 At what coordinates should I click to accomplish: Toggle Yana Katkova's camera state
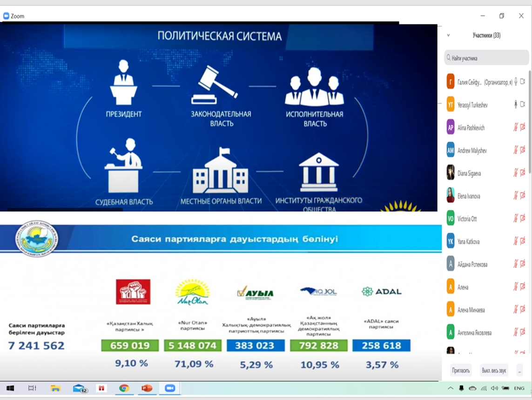pos(523,241)
